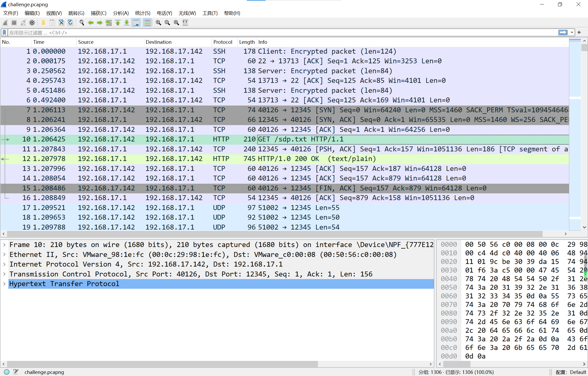Image resolution: width=588 pixels, height=376 pixels.
Task: Click the find packet magnifier icon
Action: point(82,23)
